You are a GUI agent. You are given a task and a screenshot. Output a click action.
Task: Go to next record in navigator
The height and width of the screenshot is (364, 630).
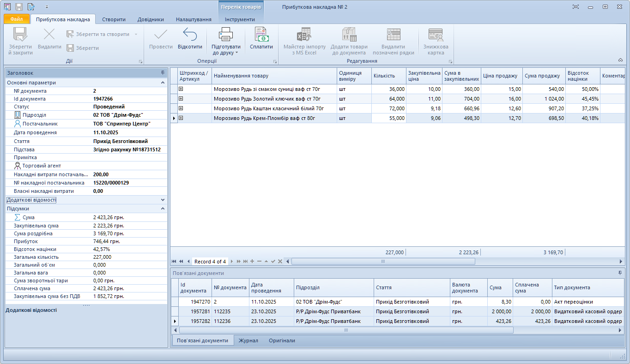pyautogui.click(x=232, y=262)
